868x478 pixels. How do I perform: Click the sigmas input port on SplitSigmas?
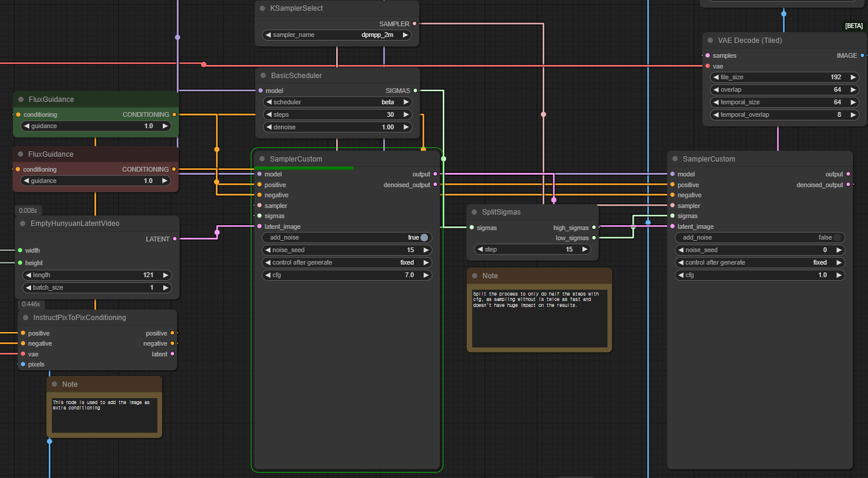pos(472,228)
